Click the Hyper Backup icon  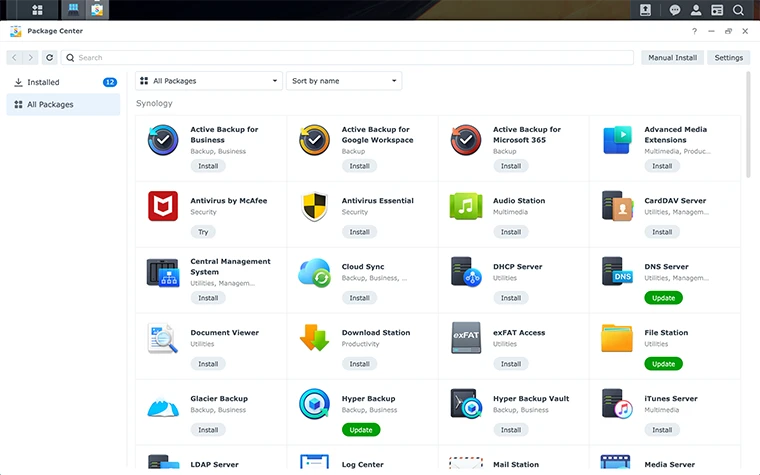click(314, 404)
